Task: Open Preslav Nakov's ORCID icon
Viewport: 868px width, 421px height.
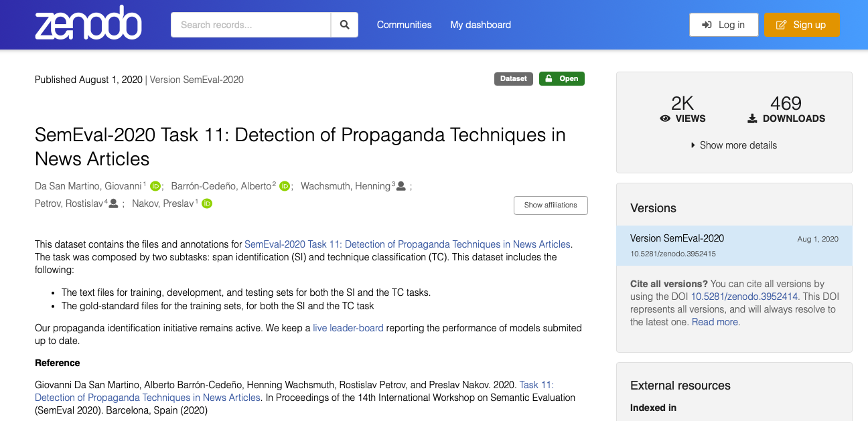Action: tap(207, 203)
